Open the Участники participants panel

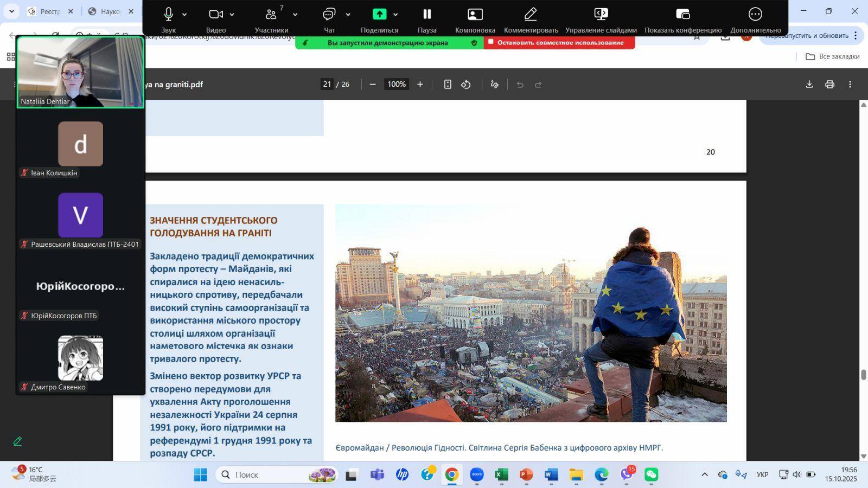271,15
